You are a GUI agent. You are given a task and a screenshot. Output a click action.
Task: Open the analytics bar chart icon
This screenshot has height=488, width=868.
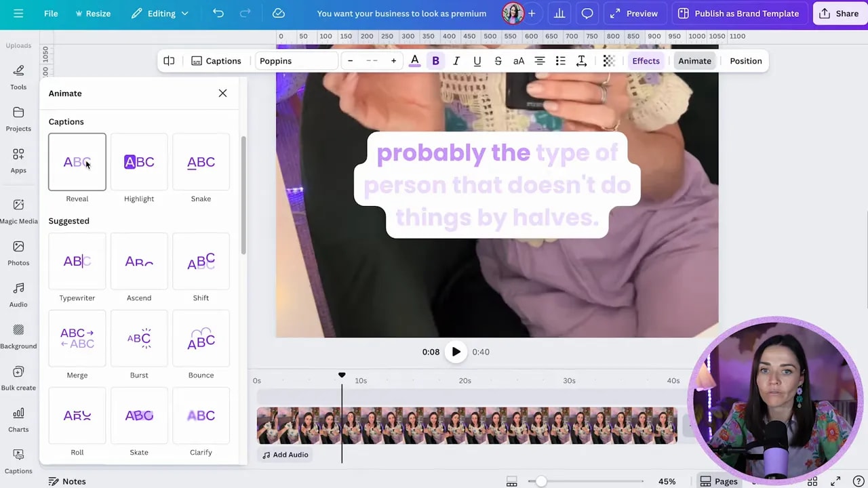click(x=559, y=14)
